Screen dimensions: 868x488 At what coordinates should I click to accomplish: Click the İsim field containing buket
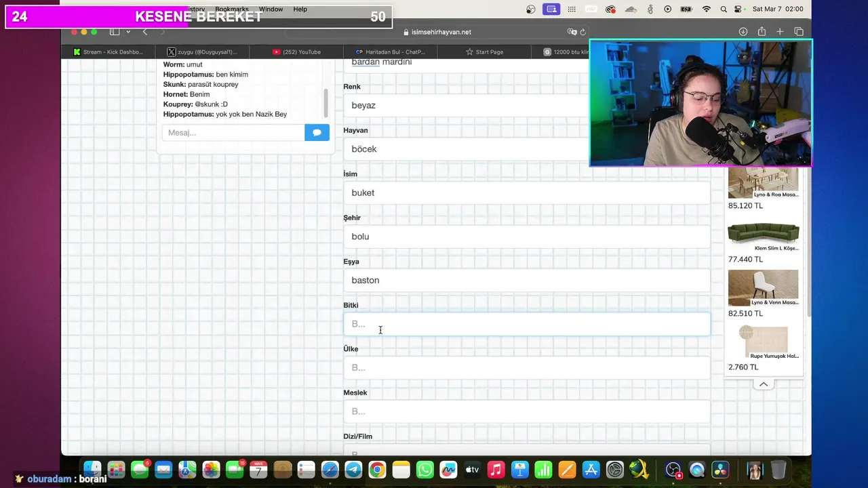tap(527, 192)
